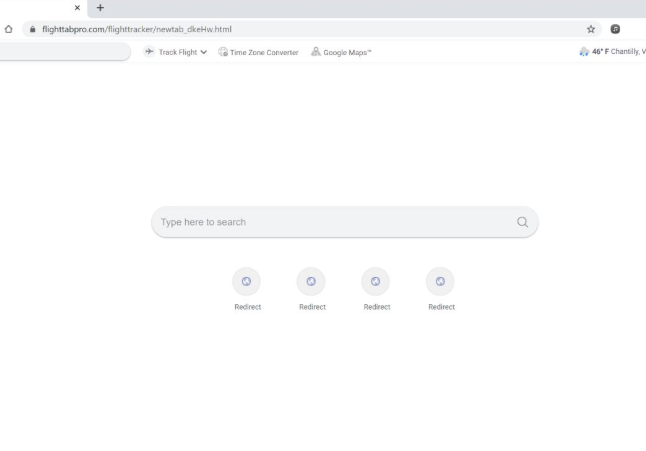
Task: Click the second Redirect shortcut icon
Action: coord(311,281)
